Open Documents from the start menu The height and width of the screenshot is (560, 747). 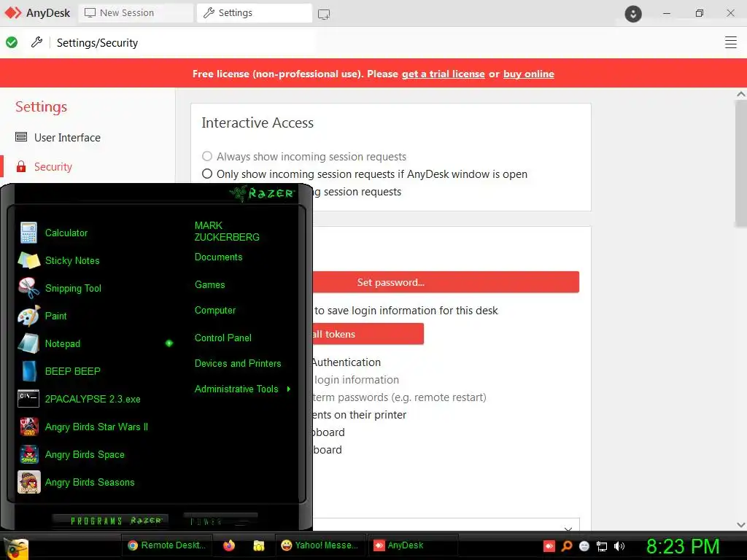click(x=218, y=257)
